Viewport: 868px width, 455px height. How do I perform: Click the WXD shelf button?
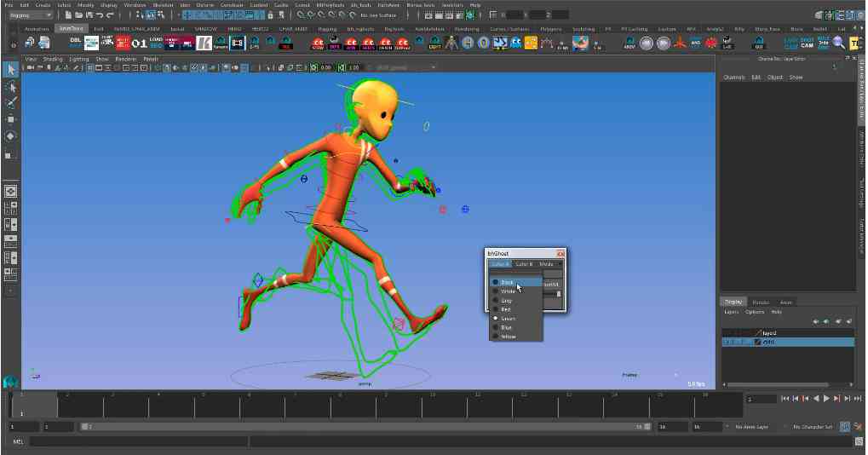tap(696, 43)
